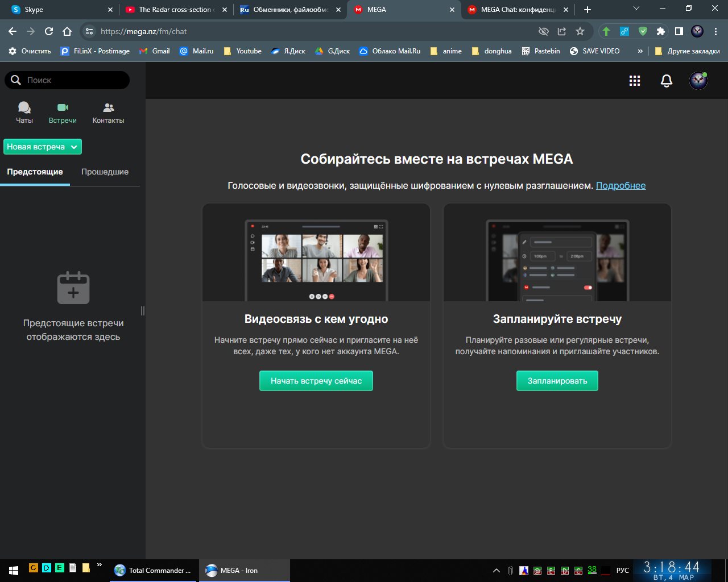Open the Pastebin bookmark
The image size is (728, 582).
tap(541, 51)
